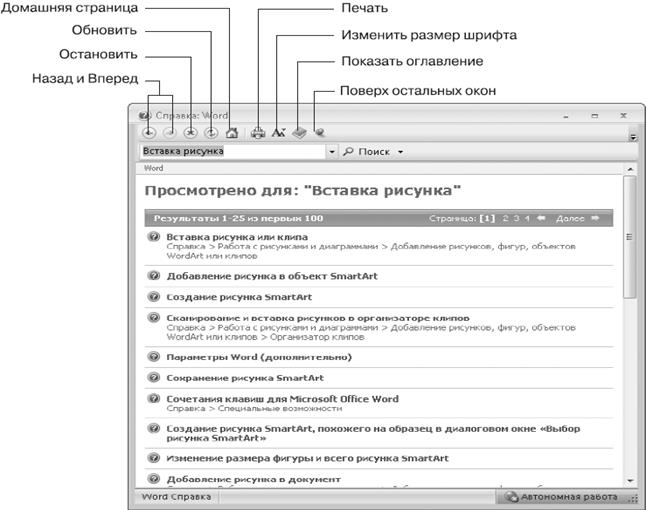Click help icon beside 'Параметры Word'
The width and height of the screenshot is (646, 510).
pos(154,357)
